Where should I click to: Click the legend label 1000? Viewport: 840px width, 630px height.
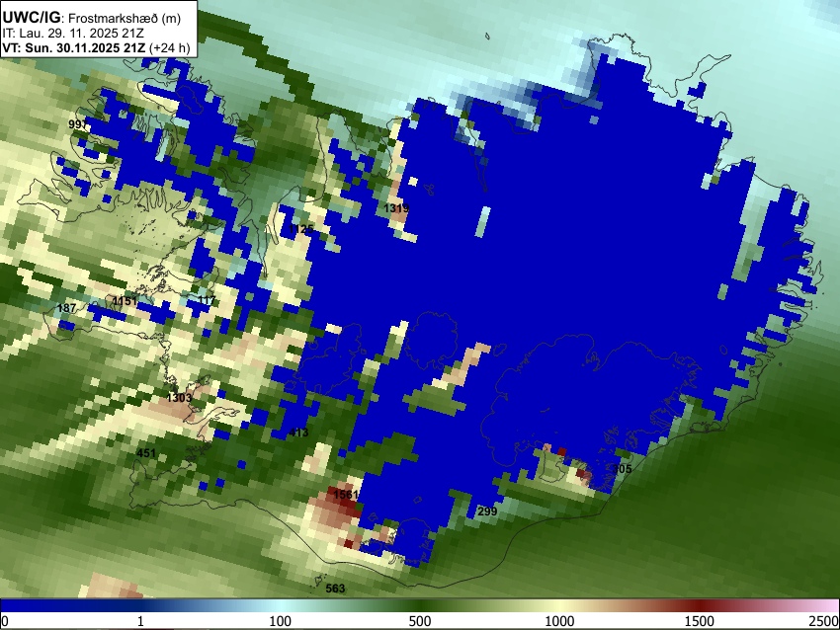559,621
